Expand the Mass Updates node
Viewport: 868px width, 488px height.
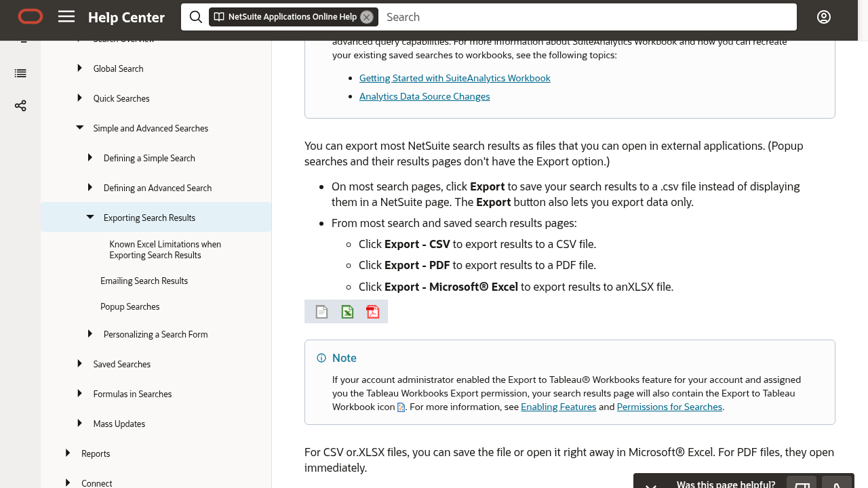pyautogui.click(x=79, y=424)
